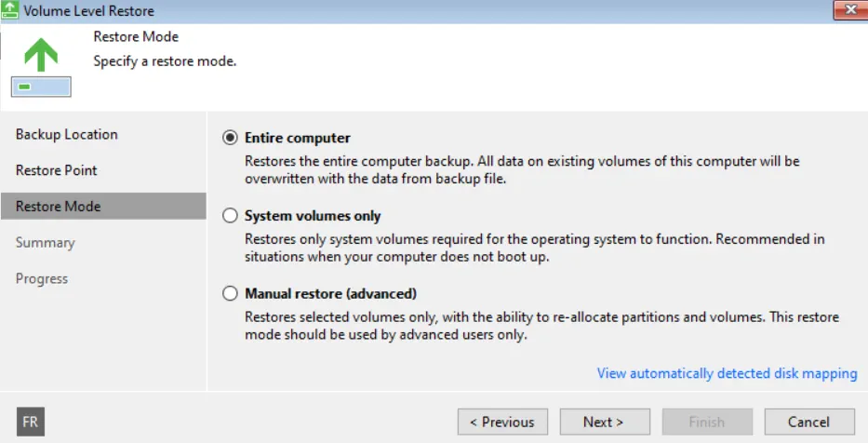The width and height of the screenshot is (868, 443).
Task: Click the Progress step in sidebar
Action: click(42, 278)
